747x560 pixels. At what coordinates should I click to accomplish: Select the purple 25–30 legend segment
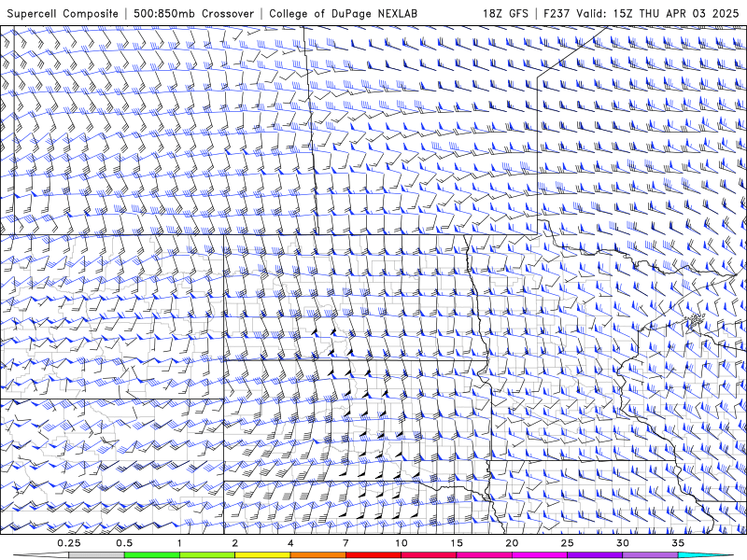pyautogui.click(x=595, y=555)
